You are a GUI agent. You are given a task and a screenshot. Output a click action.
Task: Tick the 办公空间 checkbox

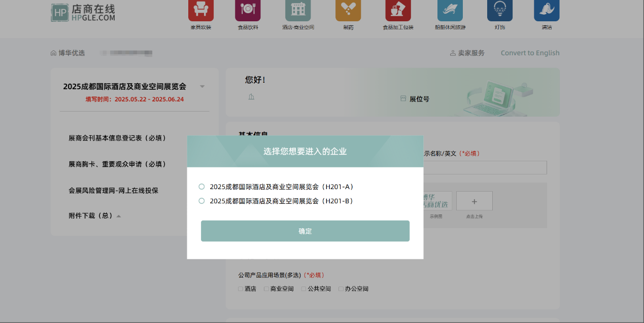point(341,289)
